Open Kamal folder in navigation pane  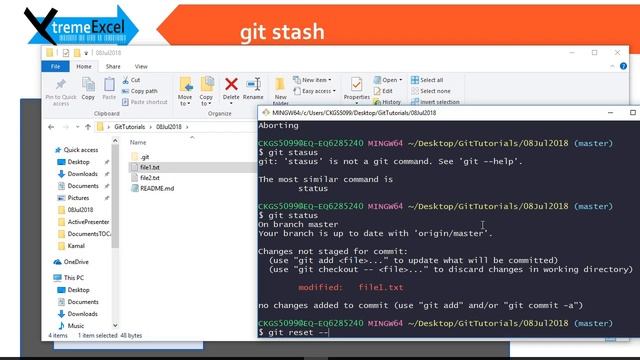click(76, 246)
